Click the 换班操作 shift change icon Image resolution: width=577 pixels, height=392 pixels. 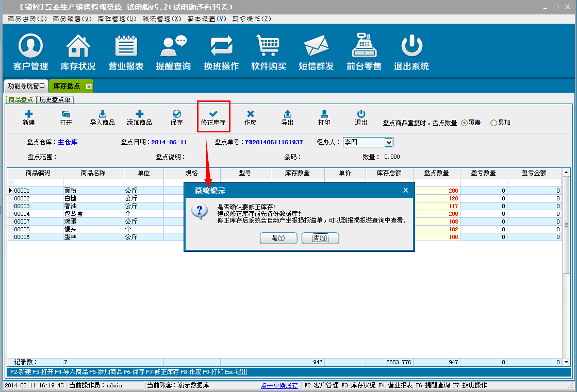(x=221, y=46)
